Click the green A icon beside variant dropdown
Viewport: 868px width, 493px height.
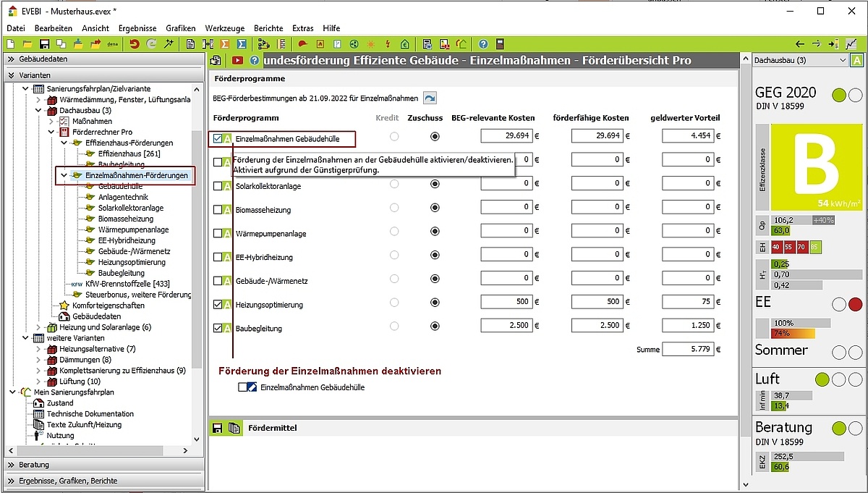[x=856, y=61]
